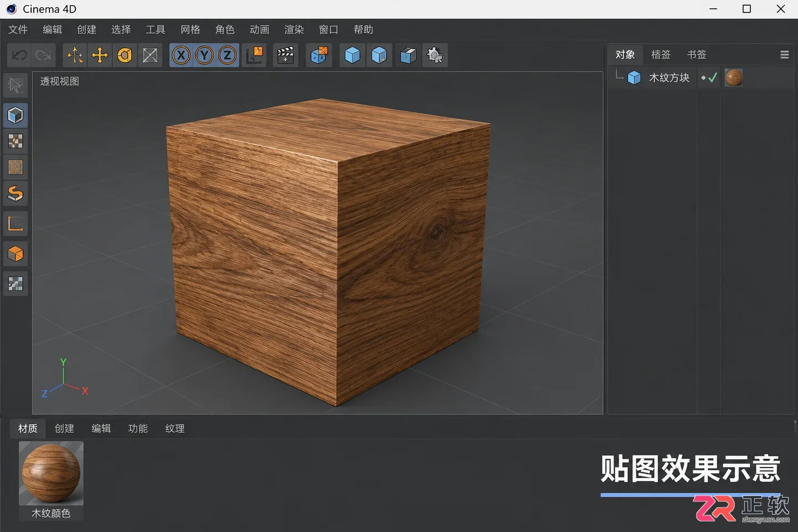Toggle visibility dot for 木纹方块
Screen dimensions: 798x532
point(703,78)
